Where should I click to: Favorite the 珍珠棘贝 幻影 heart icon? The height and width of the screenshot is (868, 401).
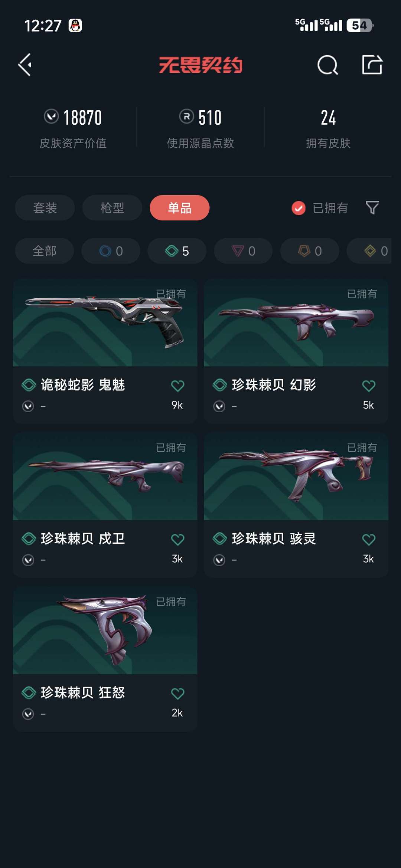(x=369, y=386)
